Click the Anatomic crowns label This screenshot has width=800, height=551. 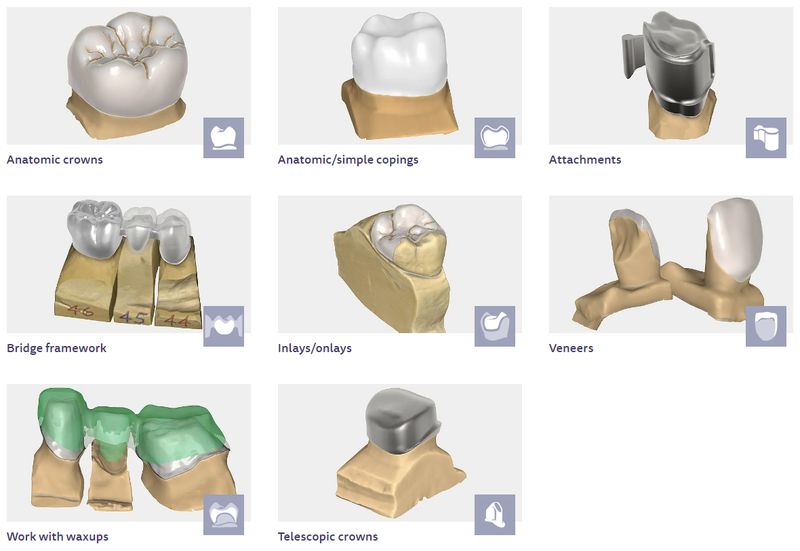(x=55, y=160)
